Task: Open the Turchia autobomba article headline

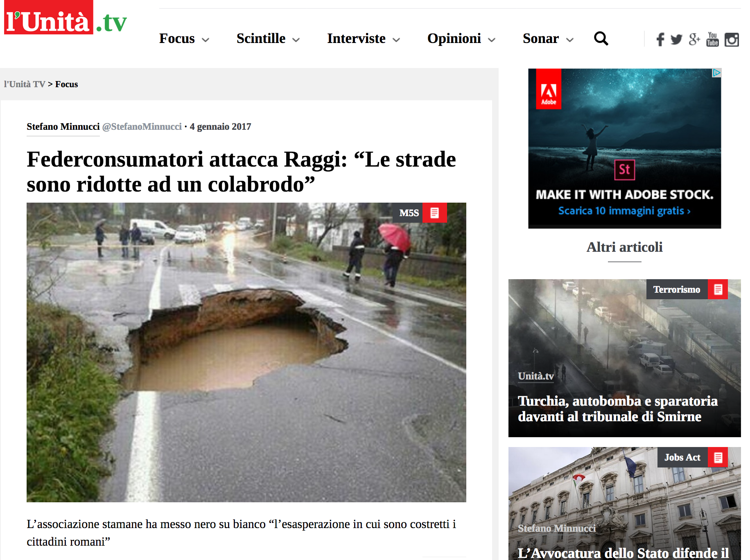Action: pos(618,409)
